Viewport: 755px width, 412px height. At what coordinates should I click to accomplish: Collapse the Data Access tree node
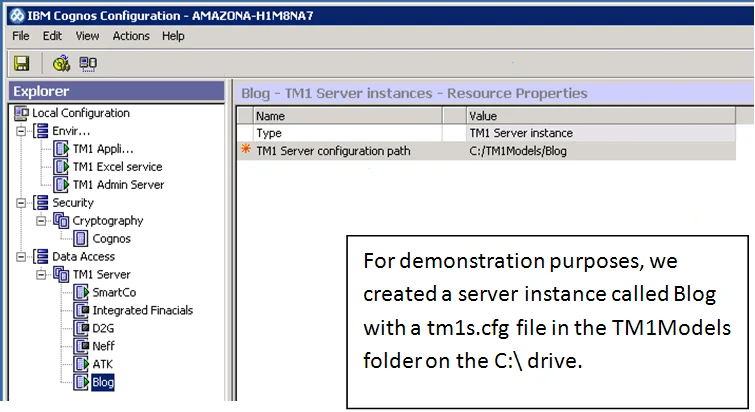(21, 257)
